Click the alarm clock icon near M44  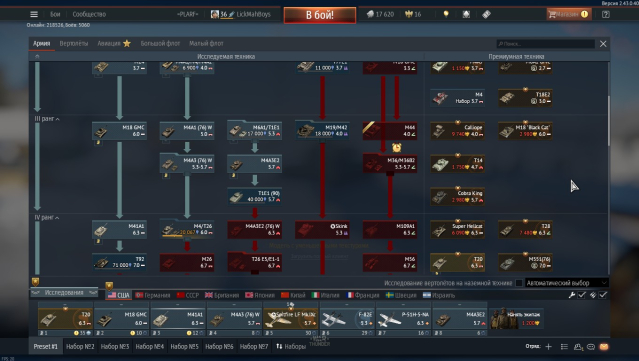coord(397,147)
